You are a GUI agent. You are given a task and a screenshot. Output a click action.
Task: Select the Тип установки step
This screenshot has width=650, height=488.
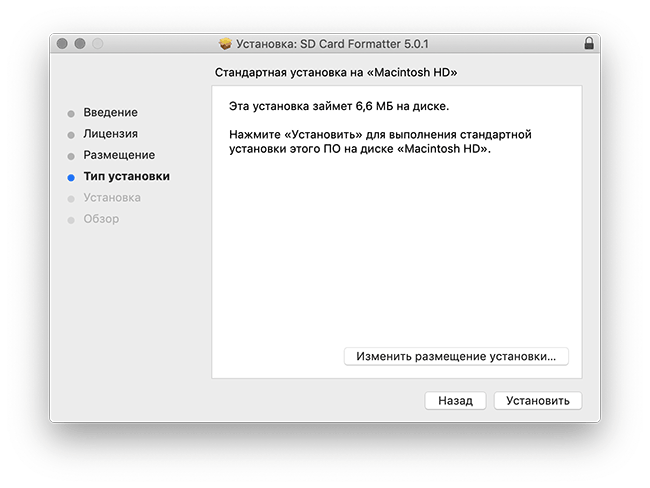[x=126, y=176]
